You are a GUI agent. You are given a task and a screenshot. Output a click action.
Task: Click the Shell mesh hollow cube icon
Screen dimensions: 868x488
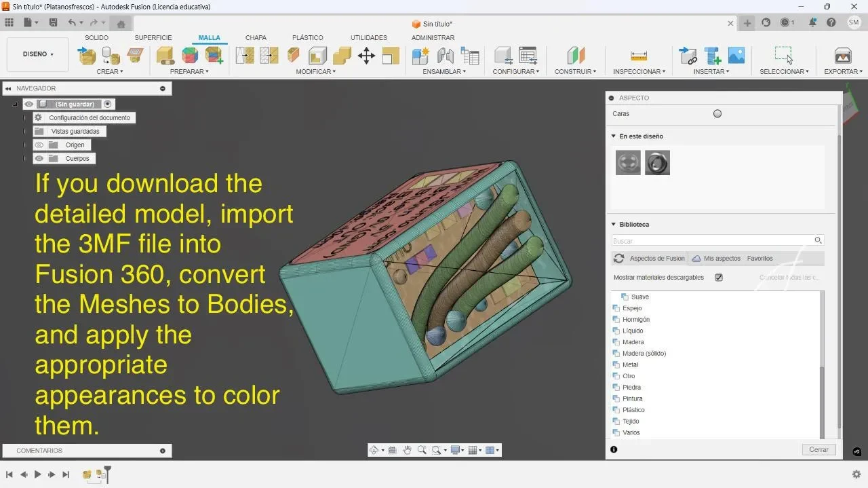pos(317,56)
